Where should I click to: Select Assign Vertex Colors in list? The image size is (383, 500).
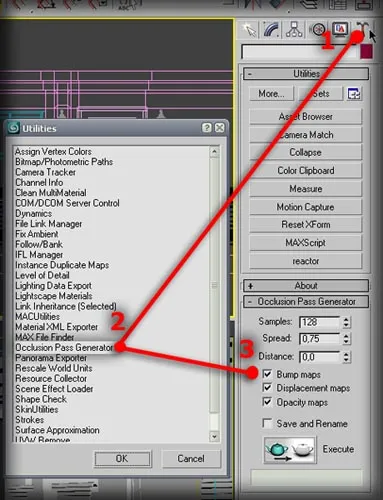(x=53, y=152)
